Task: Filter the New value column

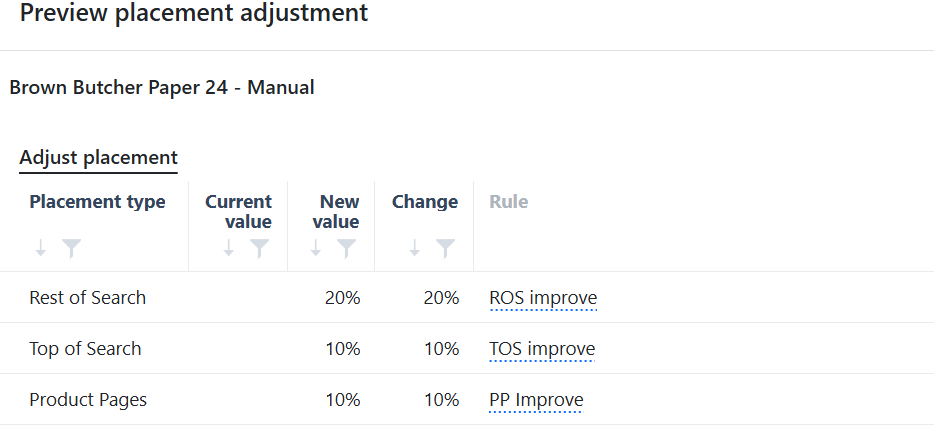Action: tap(347, 248)
